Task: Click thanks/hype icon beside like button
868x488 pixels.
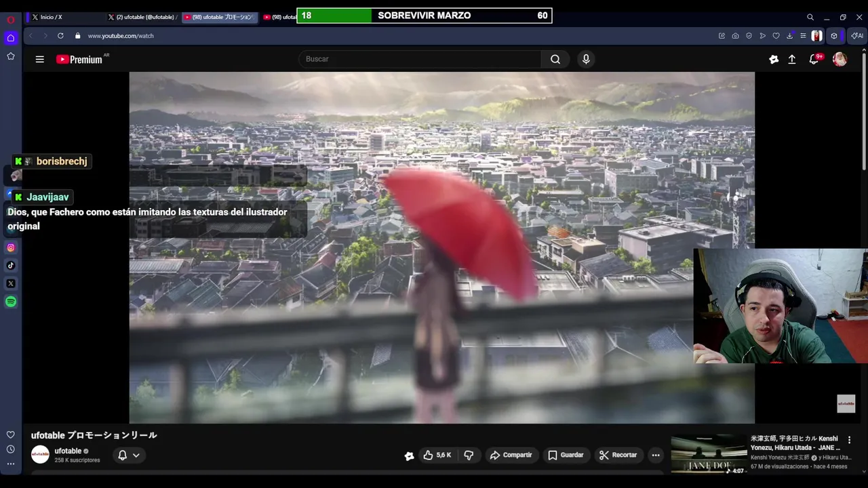Action: click(x=409, y=455)
